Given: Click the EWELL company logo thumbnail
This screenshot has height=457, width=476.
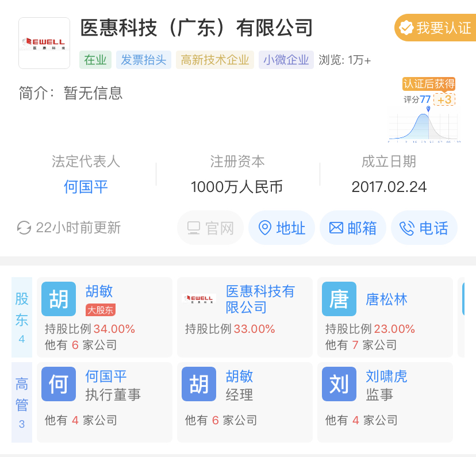Looking at the screenshot, I should [x=44, y=43].
